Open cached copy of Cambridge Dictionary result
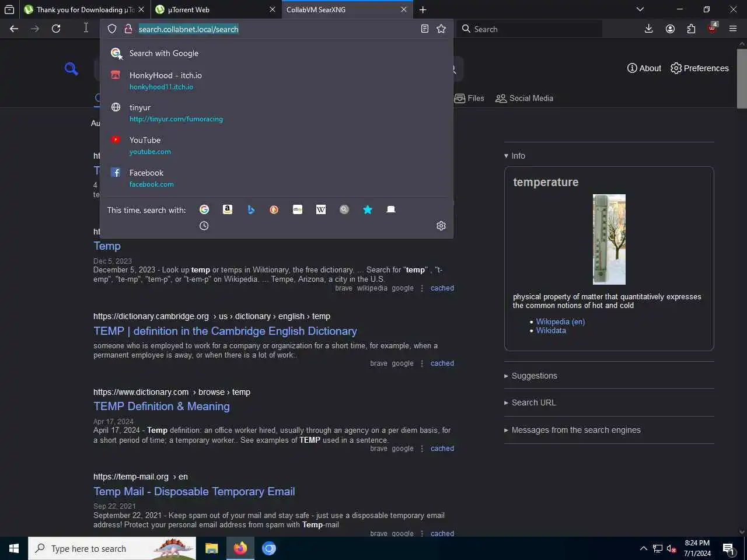Viewport: 747px width, 560px height. [442, 363]
